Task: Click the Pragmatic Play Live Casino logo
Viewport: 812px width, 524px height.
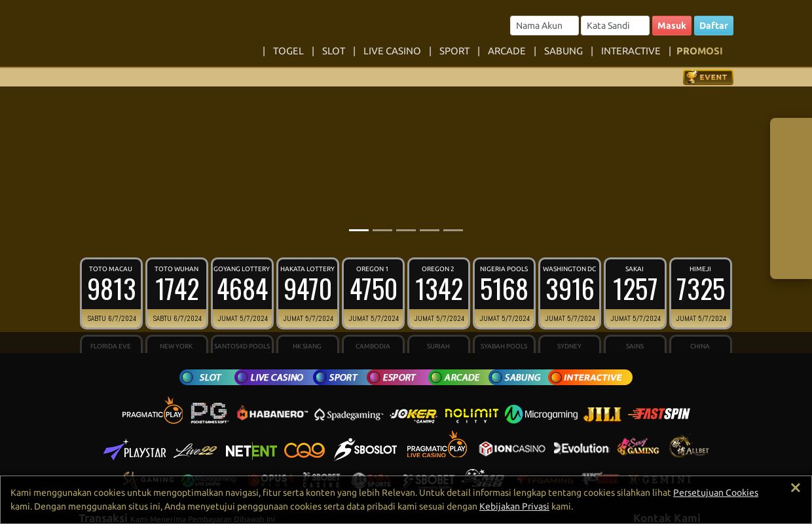Action: 437,445
